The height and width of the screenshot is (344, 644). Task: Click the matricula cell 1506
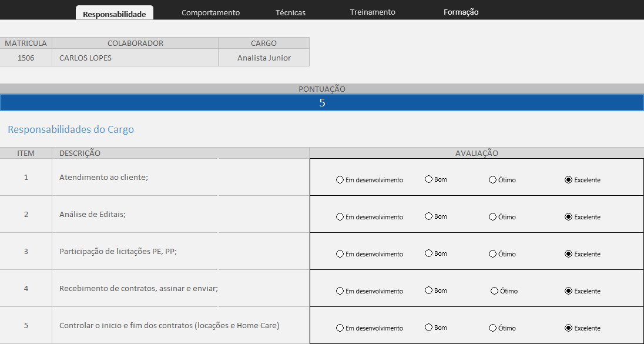tap(26, 58)
